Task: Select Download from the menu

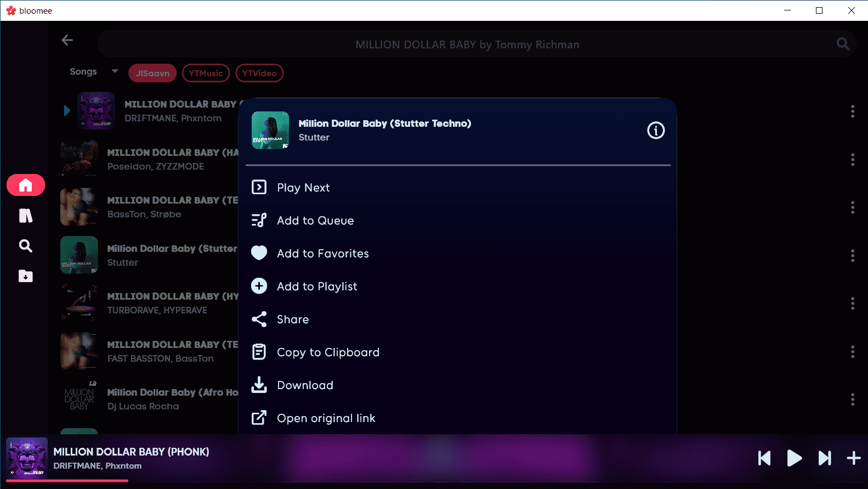Action: (x=458, y=385)
